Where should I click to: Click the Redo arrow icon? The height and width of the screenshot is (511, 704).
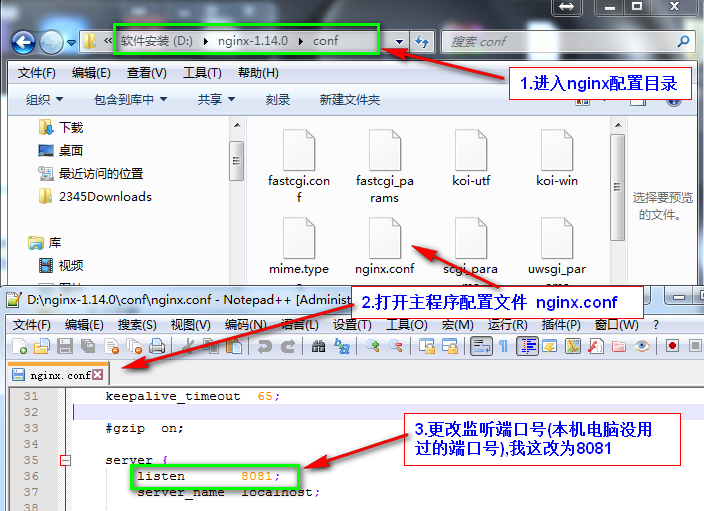click(x=288, y=346)
